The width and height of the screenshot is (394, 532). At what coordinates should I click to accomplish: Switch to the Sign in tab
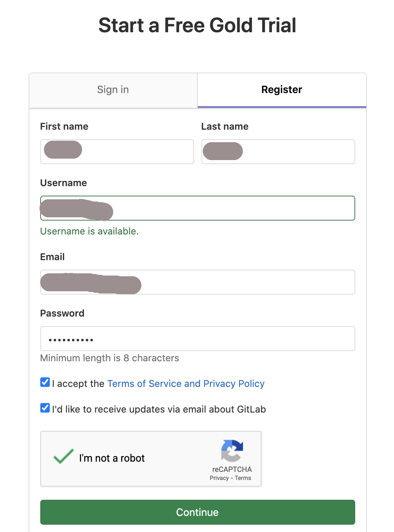(x=113, y=90)
